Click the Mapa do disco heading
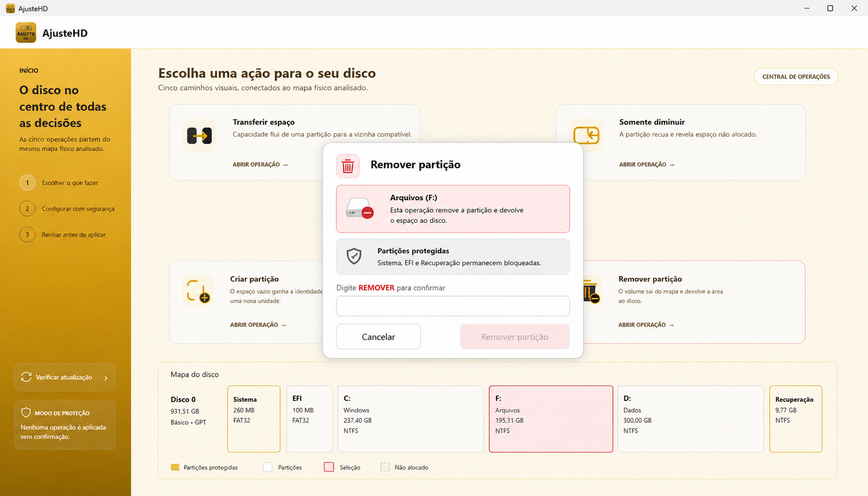The height and width of the screenshot is (496, 868). tap(195, 375)
